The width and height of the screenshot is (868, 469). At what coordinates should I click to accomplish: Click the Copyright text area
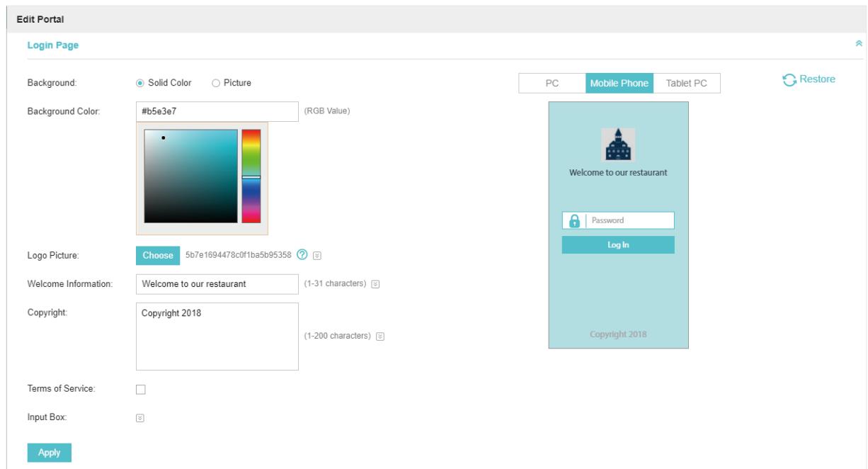coord(217,337)
